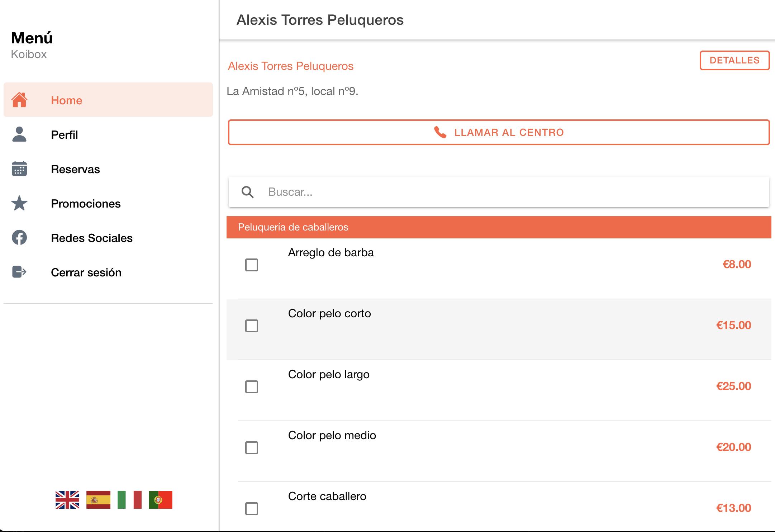775x532 pixels.
Task: Click the Promociones star icon
Action: 19,203
